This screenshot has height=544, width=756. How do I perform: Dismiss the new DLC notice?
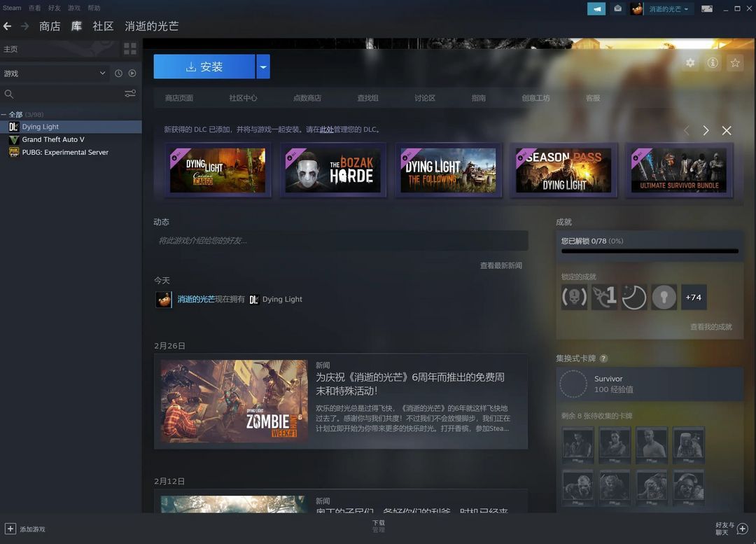[727, 130]
